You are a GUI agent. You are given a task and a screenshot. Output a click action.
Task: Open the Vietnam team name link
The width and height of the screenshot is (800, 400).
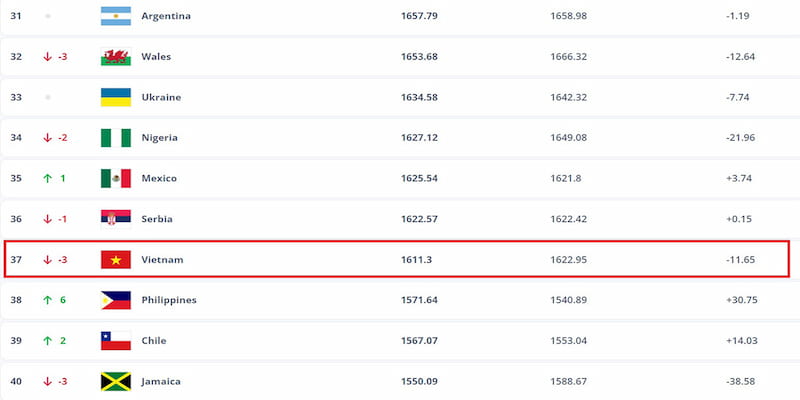click(162, 260)
